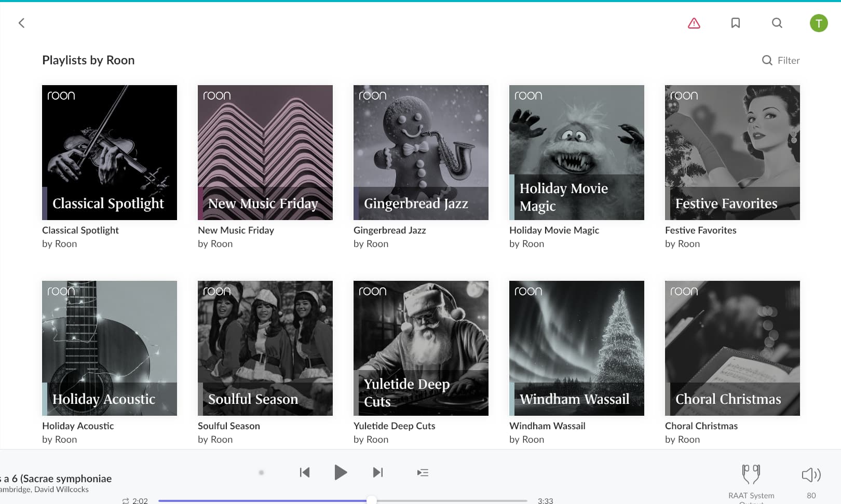Click the now playing Sacrae symphoniae track title
Image resolution: width=841 pixels, height=504 pixels.
[x=56, y=479]
